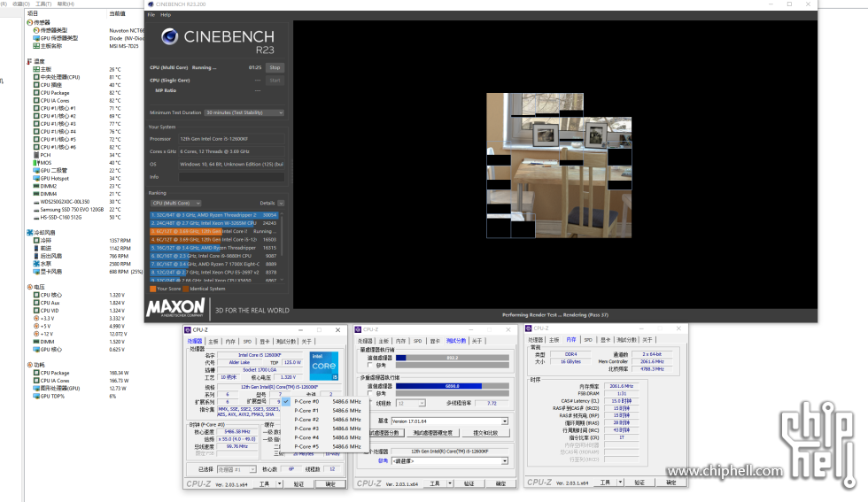Click the 显卡风扇 graphics fan icon
The image size is (868, 502).
point(36,272)
